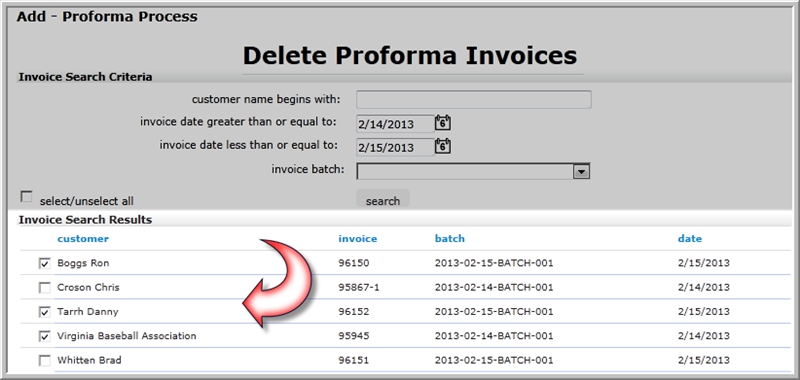This screenshot has height=380, width=800.
Task: Sort results by date column header
Action: [690, 238]
